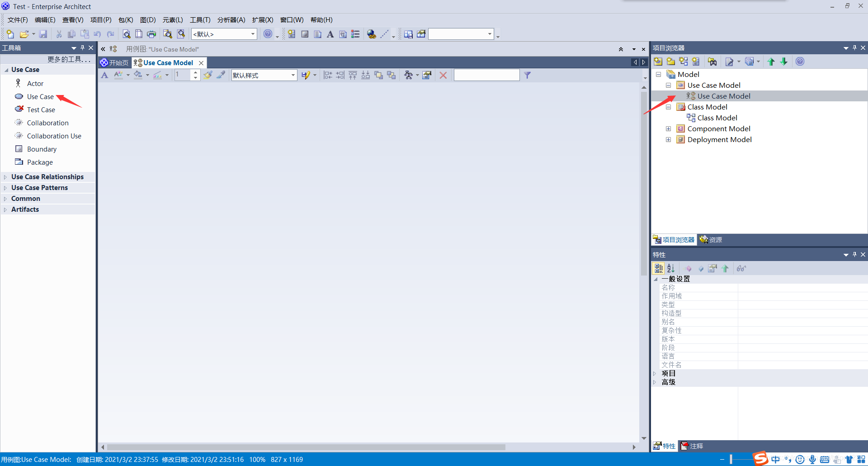Viewport: 868px width, 466px height.
Task: Pin the toolbox panel with auto-hide pin
Action: point(82,48)
